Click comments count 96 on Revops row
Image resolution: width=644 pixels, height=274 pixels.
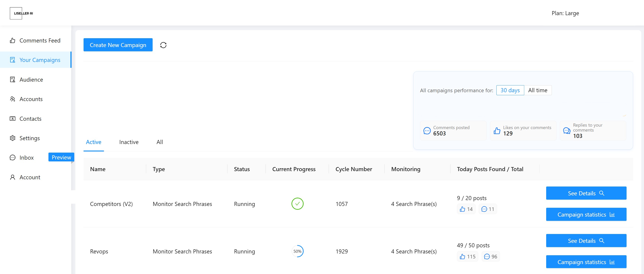coord(490,257)
